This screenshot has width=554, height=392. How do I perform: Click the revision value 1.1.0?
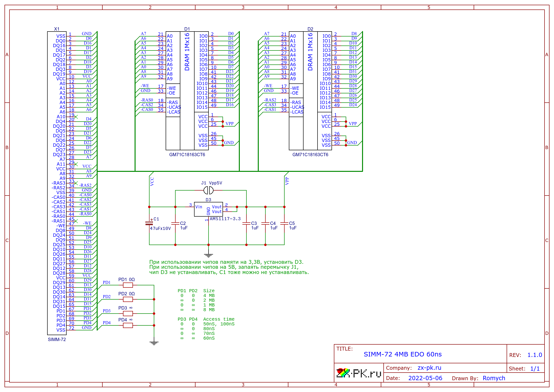(x=535, y=355)
